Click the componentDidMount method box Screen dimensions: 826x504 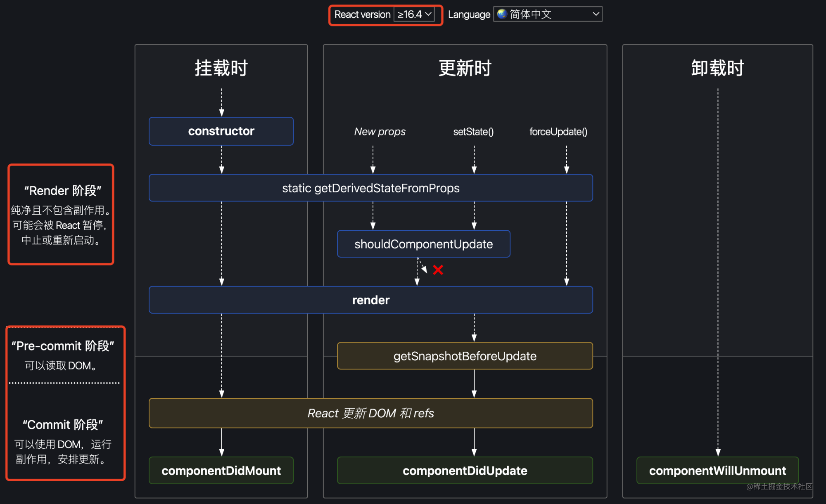[x=221, y=471]
